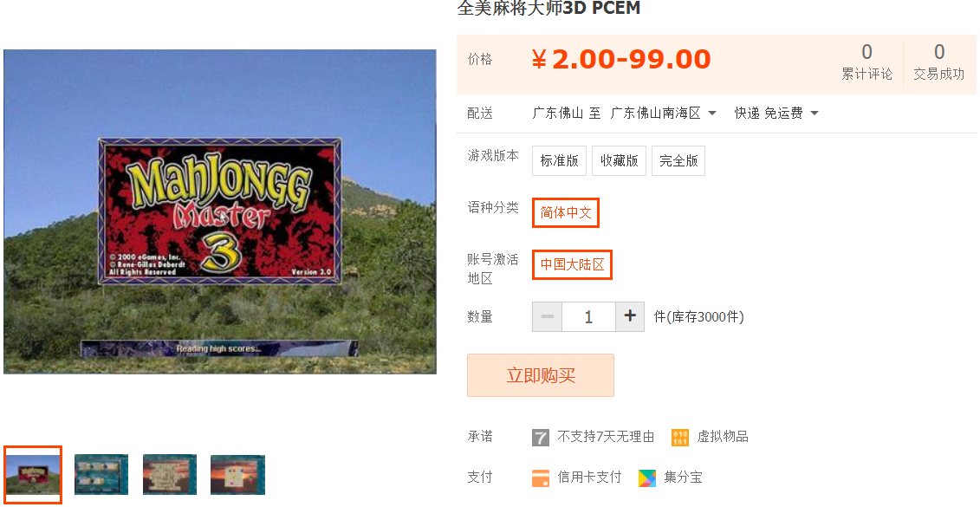Click the quantity input field
The image size is (980, 507).
pyautogui.click(x=588, y=316)
